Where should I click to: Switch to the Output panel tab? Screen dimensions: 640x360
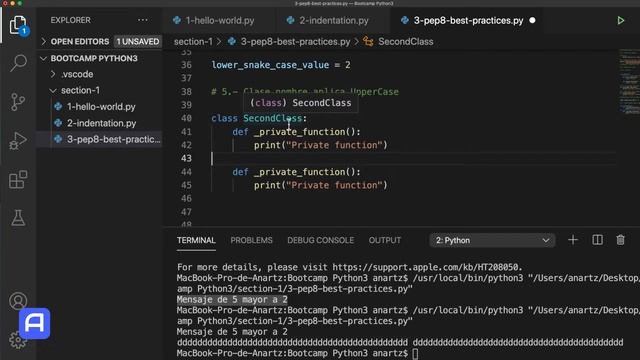coord(385,240)
